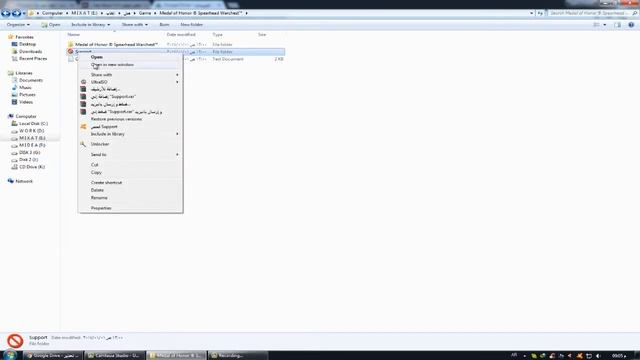Click the Forward navigation arrow
The width and height of the screenshot is (640, 360).
coord(16,13)
